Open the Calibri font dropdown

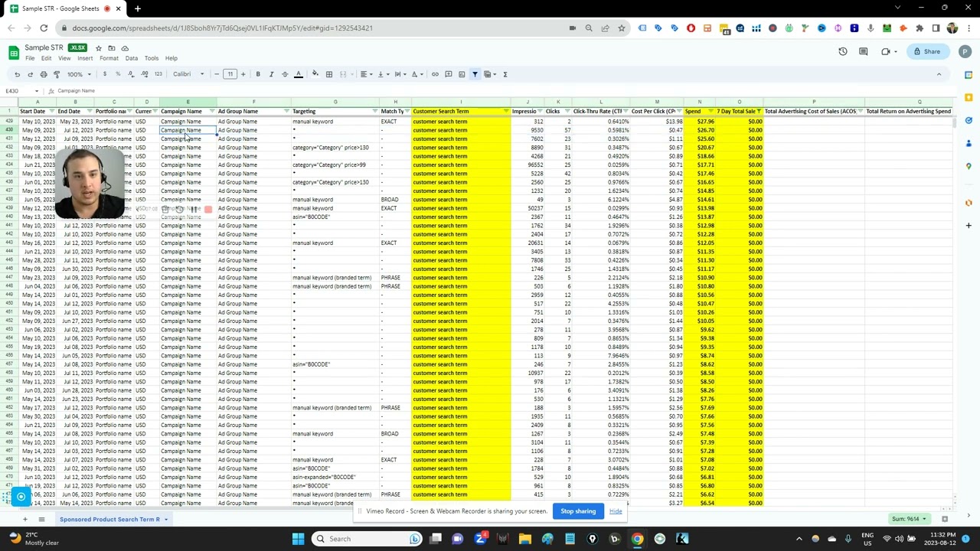[188, 74]
